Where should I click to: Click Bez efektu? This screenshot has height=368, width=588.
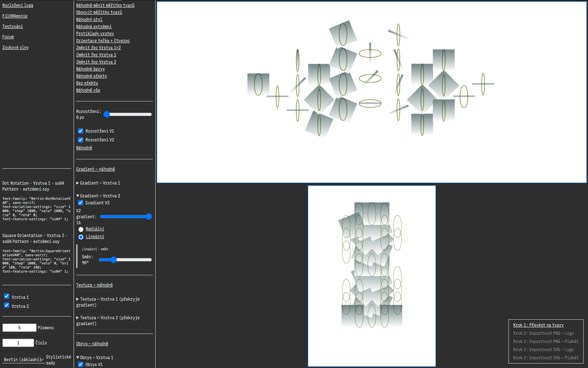coord(87,83)
